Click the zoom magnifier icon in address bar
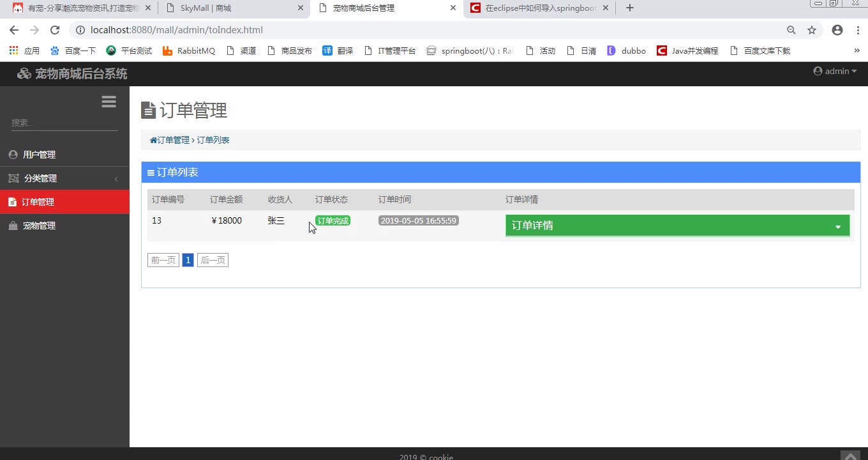 coord(791,30)
